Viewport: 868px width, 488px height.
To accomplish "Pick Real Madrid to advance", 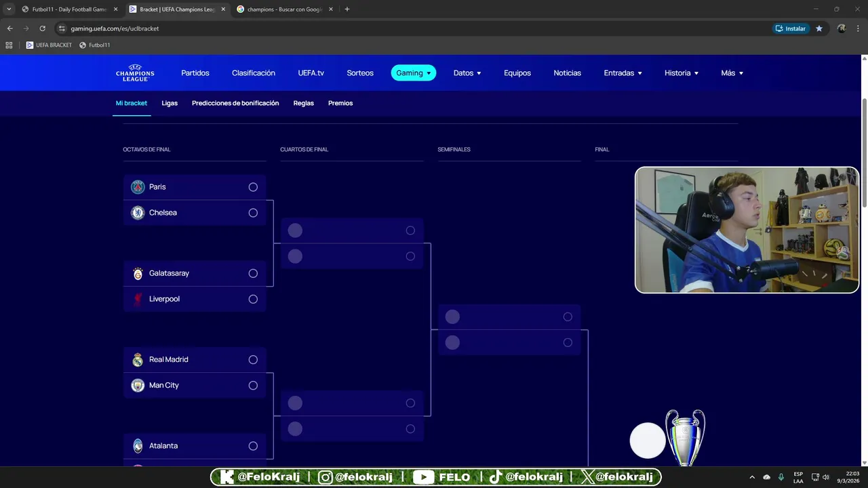I will (x=253, y=360).
